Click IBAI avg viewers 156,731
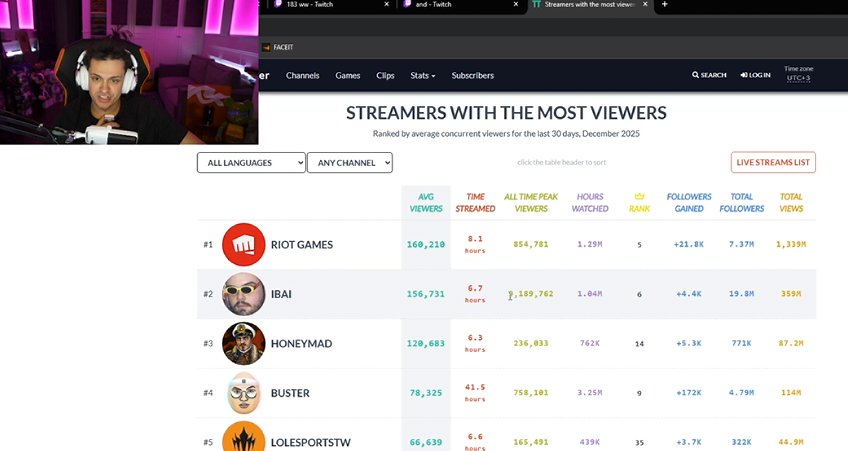Image resolution: width=848 pixels, height=451 pixels. pos(426,294)
